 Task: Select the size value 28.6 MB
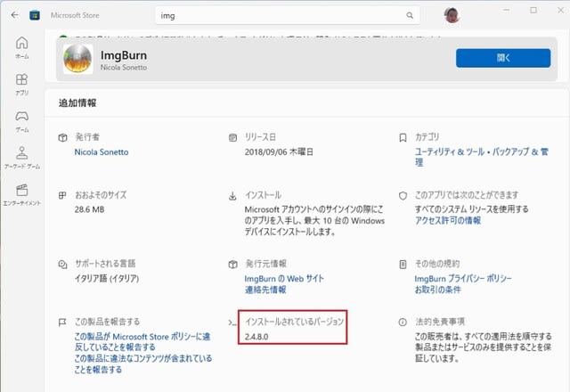click(89, 209)
